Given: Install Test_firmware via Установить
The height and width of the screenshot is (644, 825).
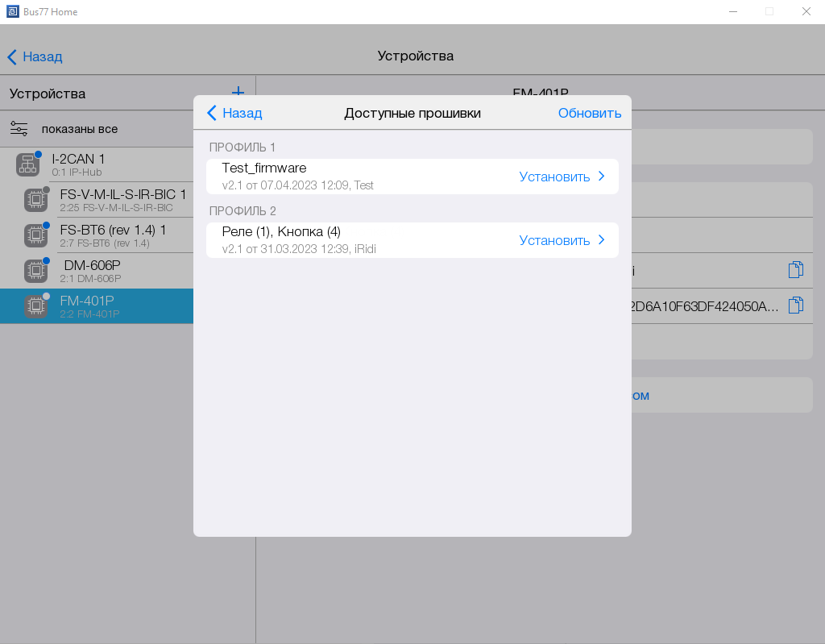Looking at the screenshot, I should [554, 177].
